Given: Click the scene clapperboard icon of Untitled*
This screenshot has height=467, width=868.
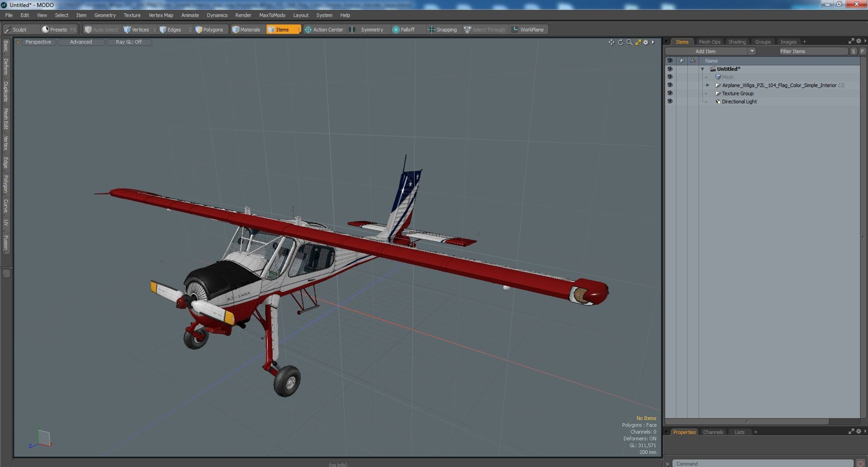Looking at the screenshot, I should tap(712, 69).
